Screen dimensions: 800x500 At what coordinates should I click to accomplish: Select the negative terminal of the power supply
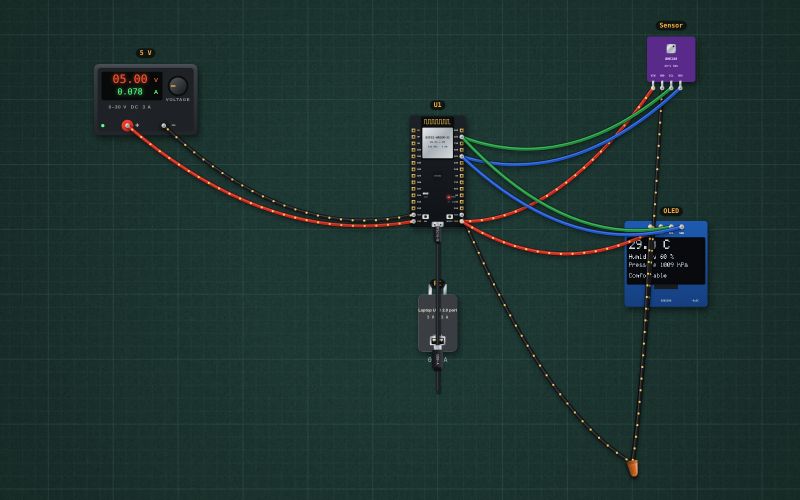pos(164,125)
